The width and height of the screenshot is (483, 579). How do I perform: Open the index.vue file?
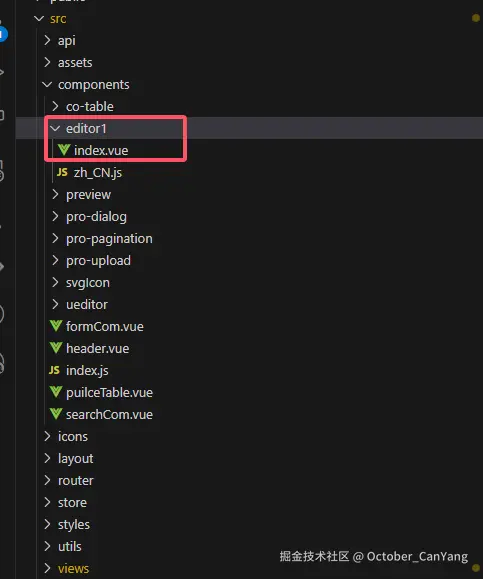tap(101, 150)
